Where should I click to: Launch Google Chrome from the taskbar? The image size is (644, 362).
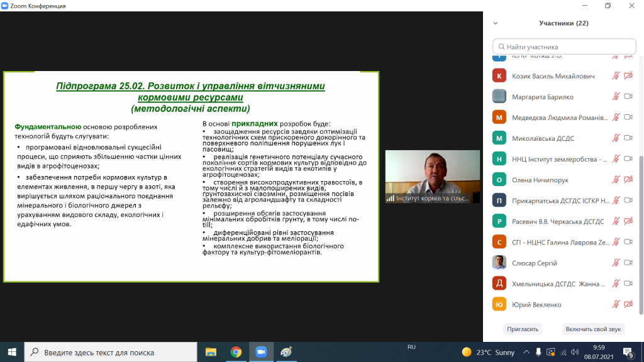[x=236, y=352]
